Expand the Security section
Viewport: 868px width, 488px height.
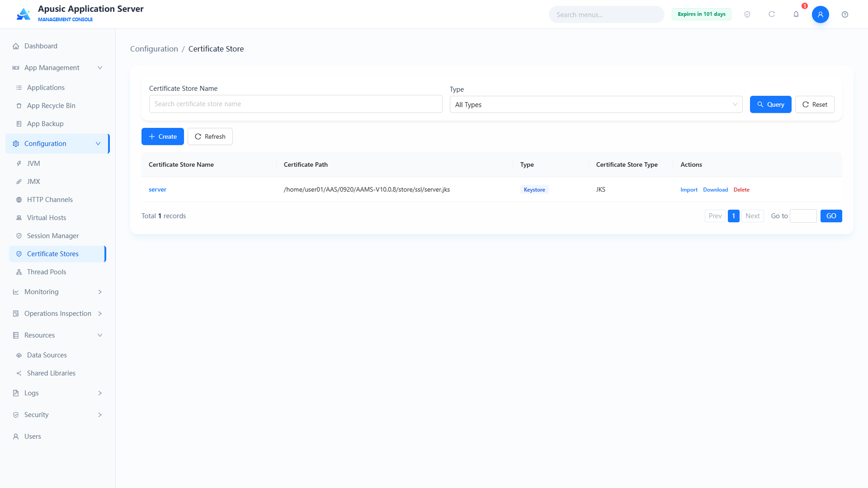tap(100, 415)
